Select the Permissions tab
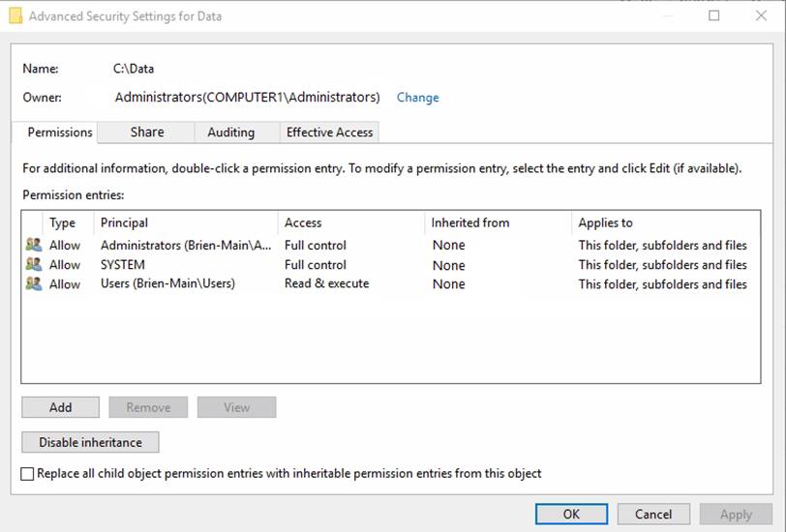The width and height of the screenshot is (786, 532). (60, 133)
